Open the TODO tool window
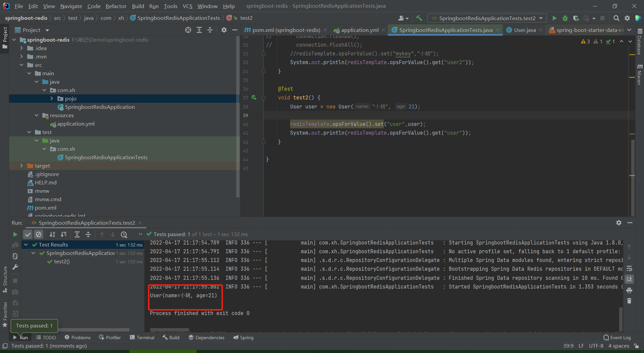Viewport: 644px width, 353px height. [46, 338]
